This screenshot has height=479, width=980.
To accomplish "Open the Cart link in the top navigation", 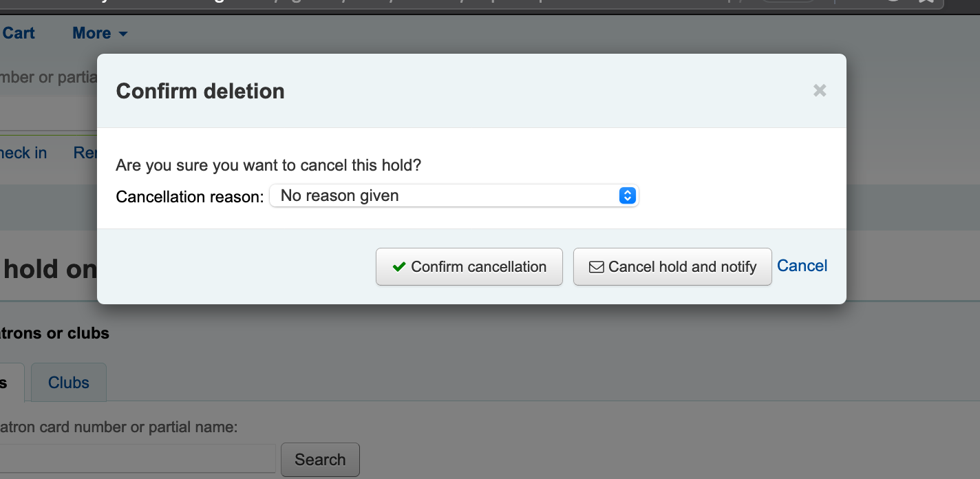I will [x=19, y=33].
